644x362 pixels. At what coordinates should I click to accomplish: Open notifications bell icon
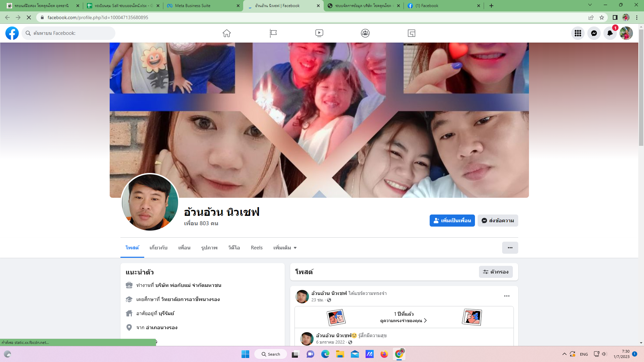point(610,33)
